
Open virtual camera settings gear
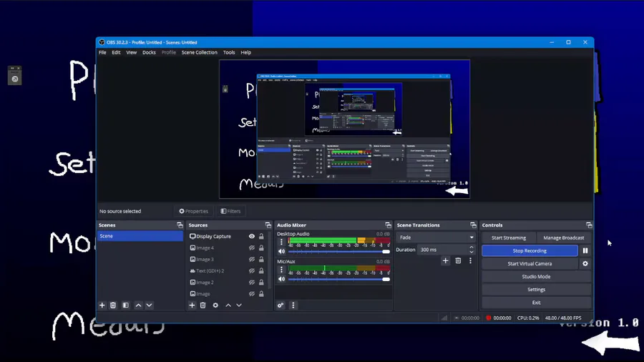(585, 264)
